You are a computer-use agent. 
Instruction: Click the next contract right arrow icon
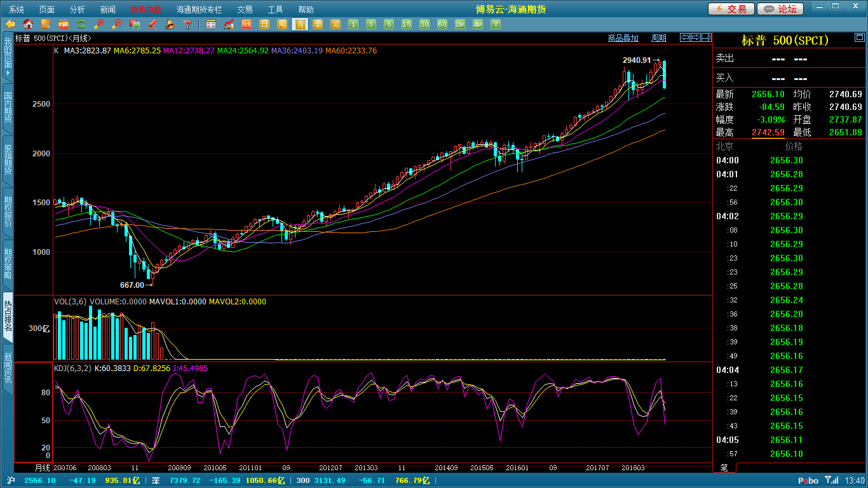pyautogui.click(x=696, y=37)
